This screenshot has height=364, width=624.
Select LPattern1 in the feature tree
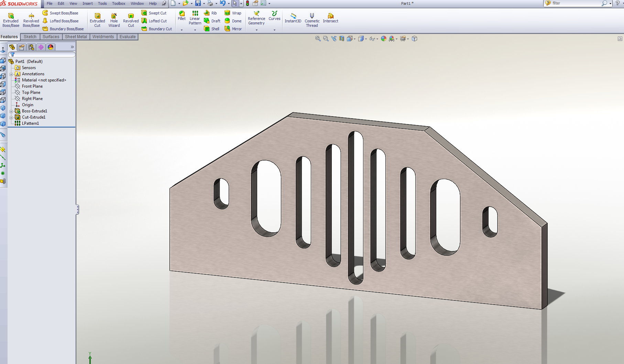(x=30, y=123)
